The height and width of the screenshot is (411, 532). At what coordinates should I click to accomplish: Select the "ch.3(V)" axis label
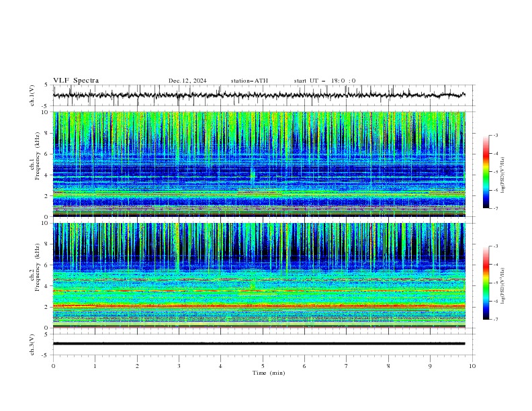click(x=32, y=345)
